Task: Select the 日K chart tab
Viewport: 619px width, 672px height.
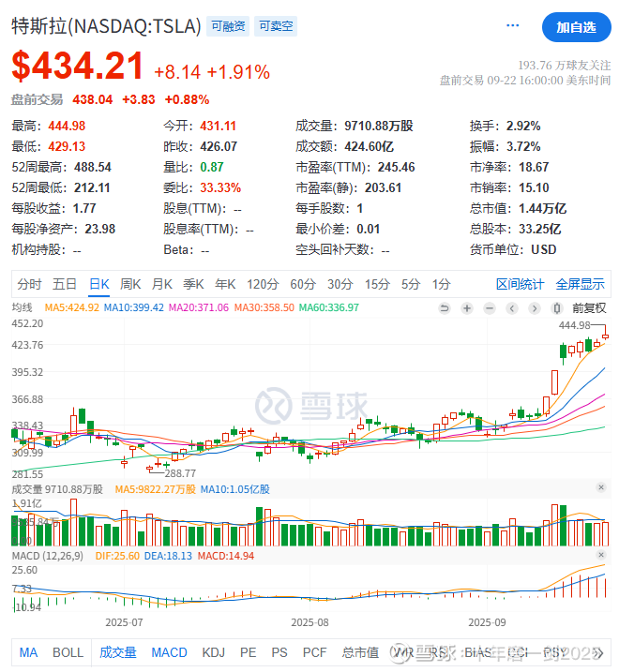Action: point(99,284)
